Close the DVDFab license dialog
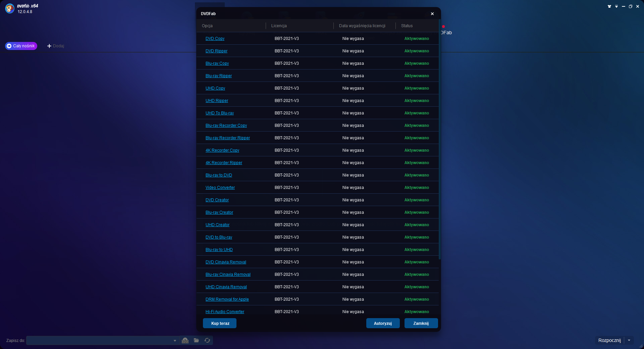 point(432,14)
